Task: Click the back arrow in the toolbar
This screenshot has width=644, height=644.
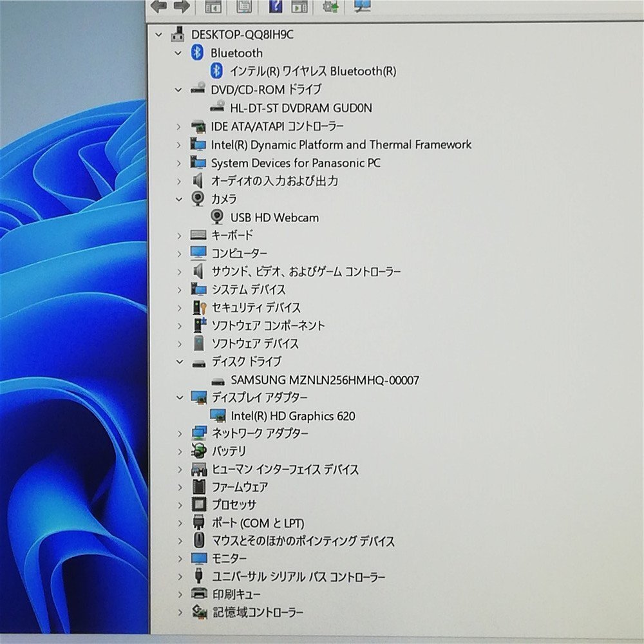Action: [x=158, y=6]
